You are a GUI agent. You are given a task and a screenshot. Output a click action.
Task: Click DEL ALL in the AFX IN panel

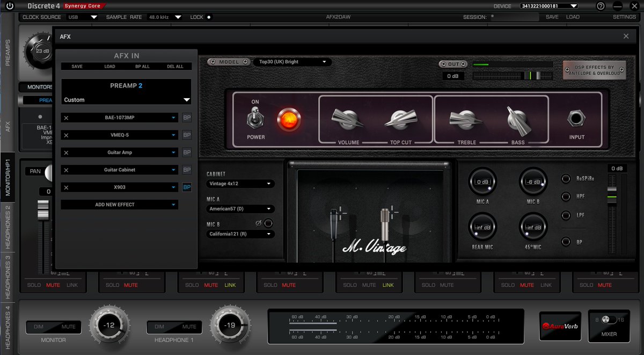(x=175, y=67)
